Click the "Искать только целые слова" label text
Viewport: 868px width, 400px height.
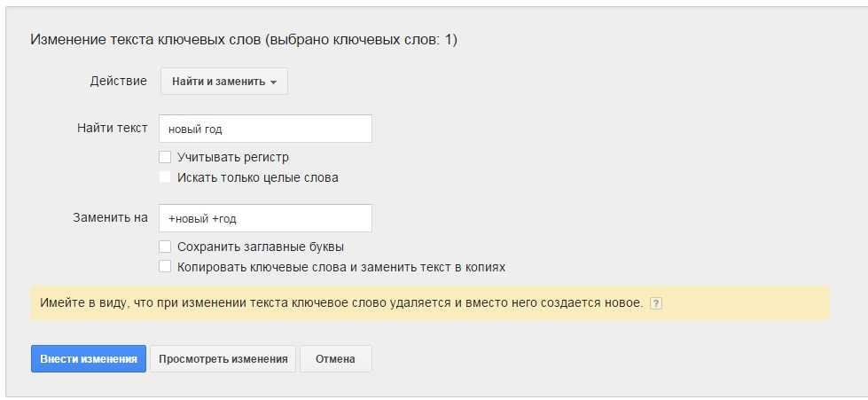(257, 177)
